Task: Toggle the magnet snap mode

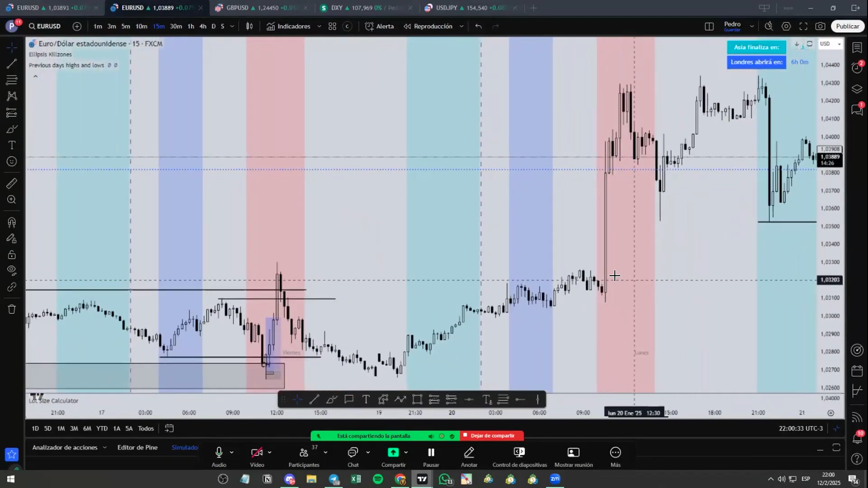Action: tap(12, 222)
